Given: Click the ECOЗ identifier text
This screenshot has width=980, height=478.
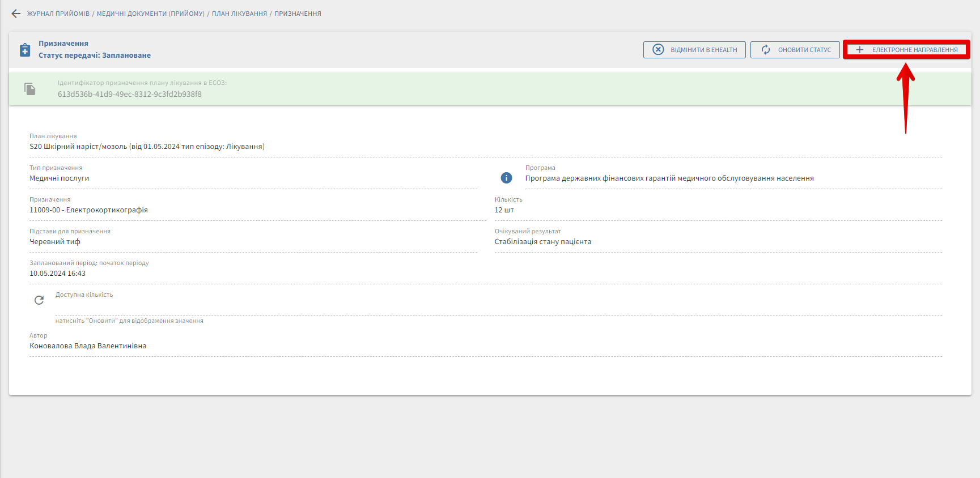Looking at the screenshot, I should pyautogui.click(x=129, y=95).
